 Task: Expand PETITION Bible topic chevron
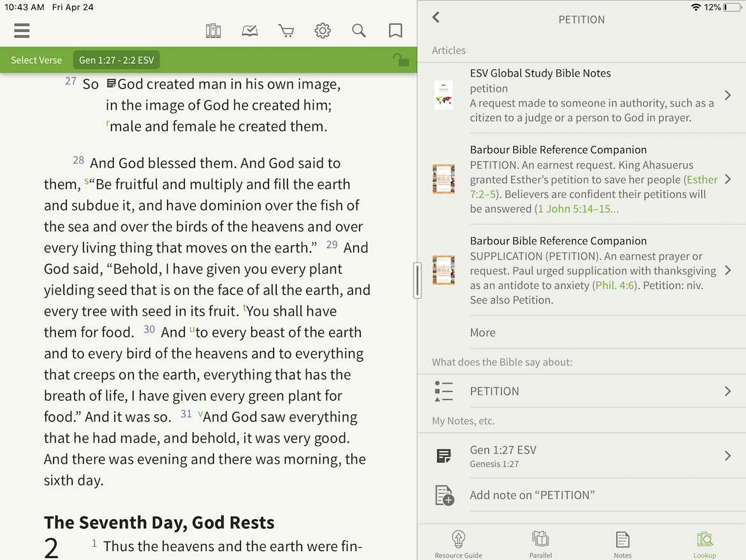click(x=728, y=391)
